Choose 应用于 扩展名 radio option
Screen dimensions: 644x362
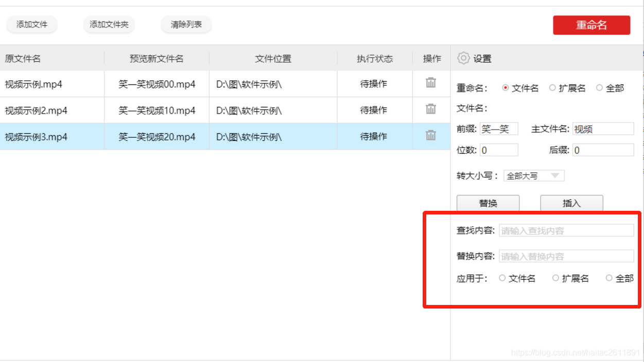(x=555, y=278)
